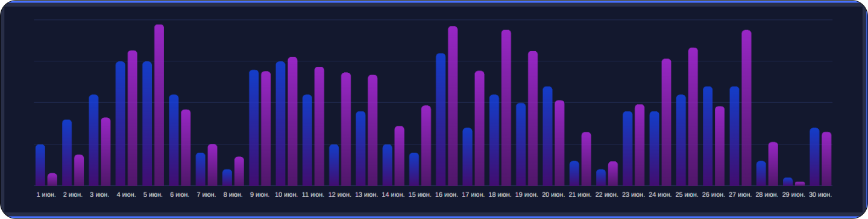Click the '1 июн.' axis label
The height and width of the screenshot is (219, 868).
46,195
